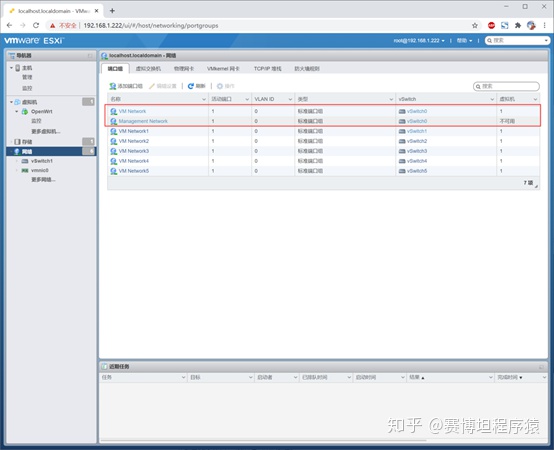Click the Management Network row's port group icon
Viewport: 554px width, 450px height.
[113, 121]
